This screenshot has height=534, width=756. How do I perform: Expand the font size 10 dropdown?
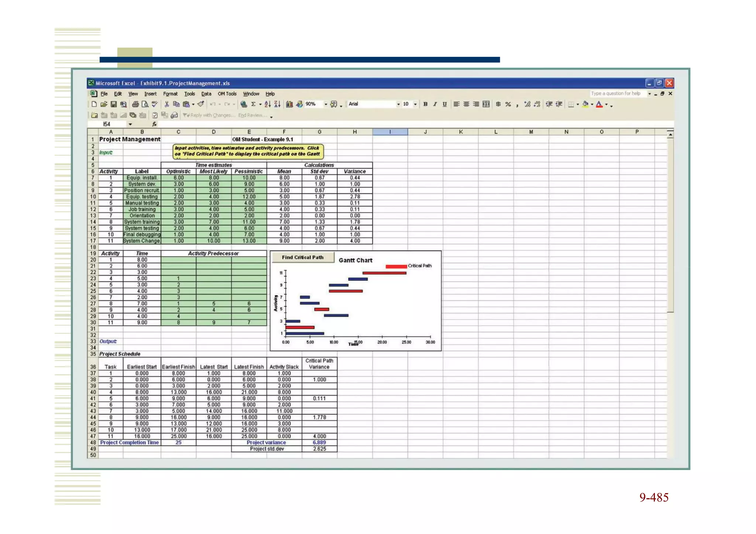[x=415, y=104]
